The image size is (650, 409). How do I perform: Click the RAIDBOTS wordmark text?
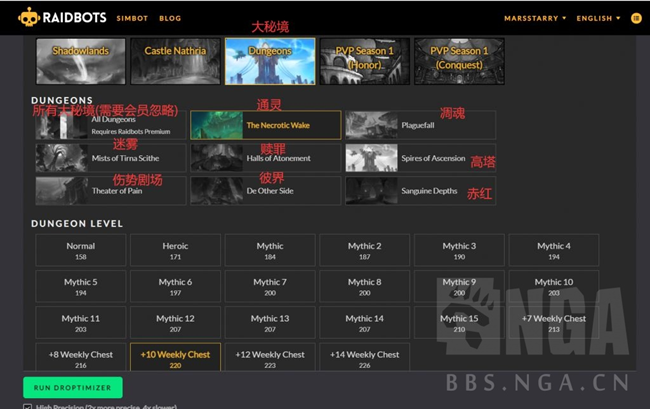pos(75,18)
